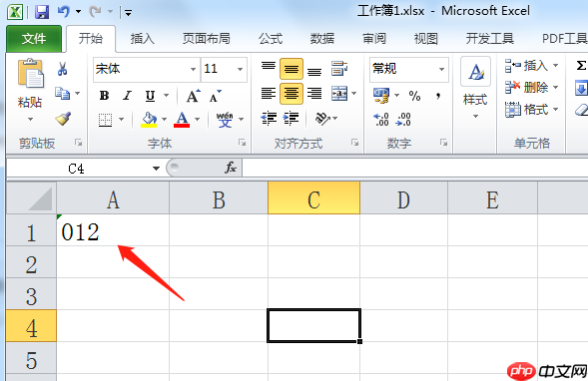
Task: Open the Underline style dropdown arrow
Action: coord(166,96)
